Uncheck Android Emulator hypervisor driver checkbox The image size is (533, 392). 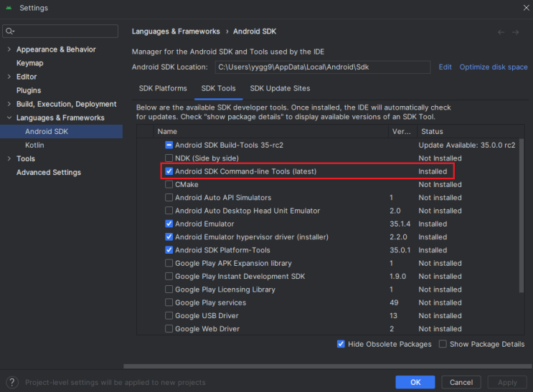[x=169, y=236]
